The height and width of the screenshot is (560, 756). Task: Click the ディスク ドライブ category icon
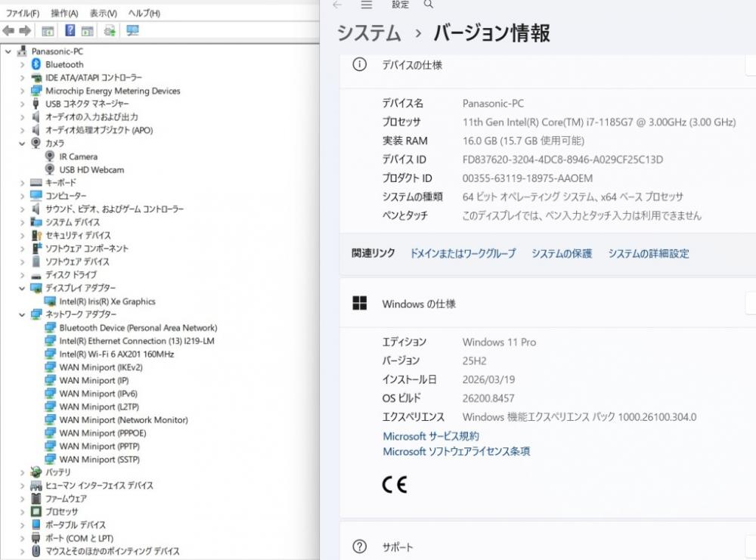[36, 275]
